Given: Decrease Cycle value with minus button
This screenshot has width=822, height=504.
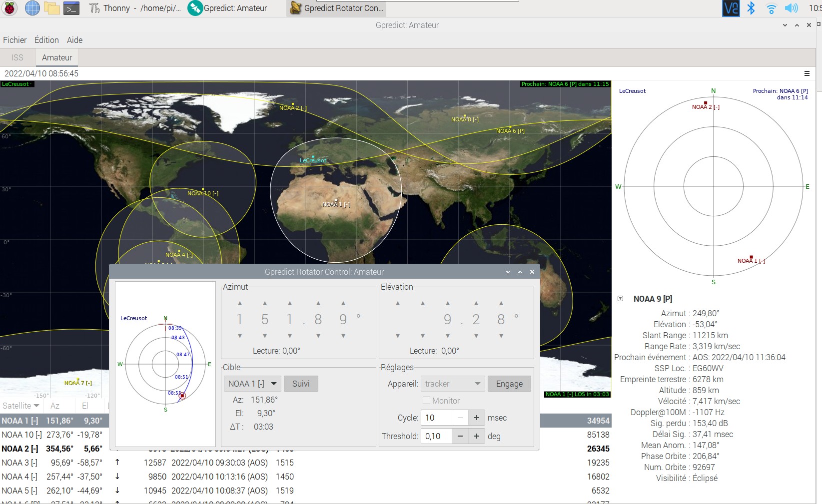Looking at the screenshot, I should click(x=460, y=418).
